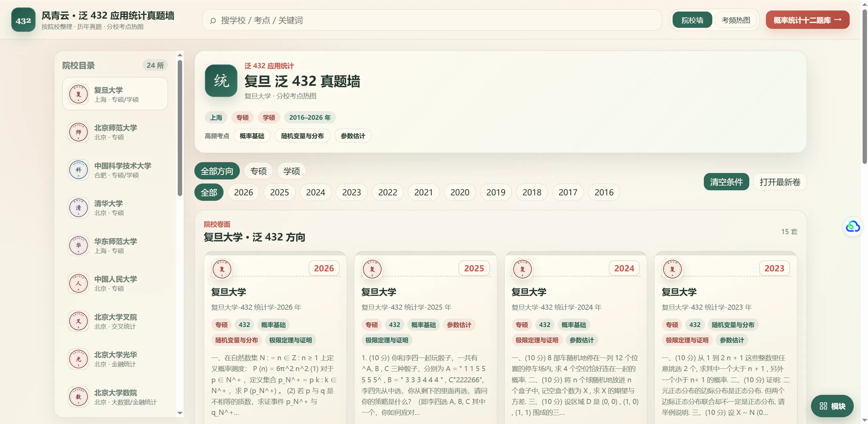Click the grid icon on 模块 button
This screenshot has height=424, width=868.
(823, 406)
